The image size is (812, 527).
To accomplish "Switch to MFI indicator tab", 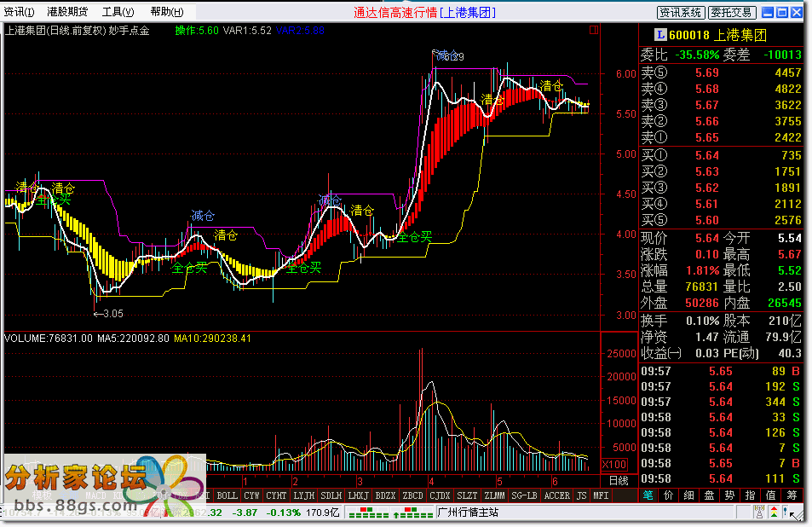I will 601,496.
